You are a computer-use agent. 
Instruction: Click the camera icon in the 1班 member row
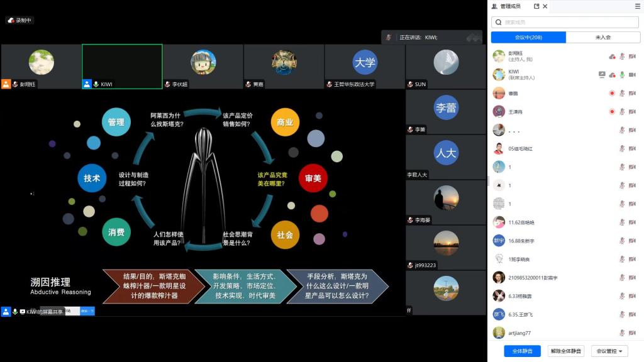[x=633, y=260]
